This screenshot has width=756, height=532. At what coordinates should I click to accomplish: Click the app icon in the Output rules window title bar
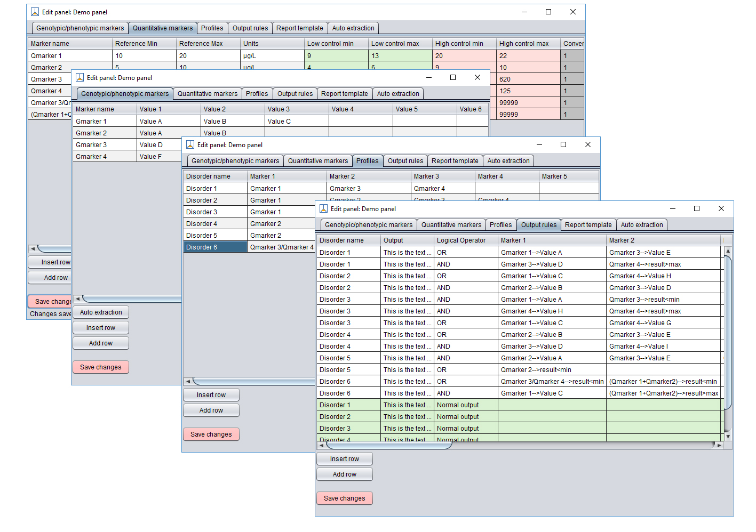323,208
